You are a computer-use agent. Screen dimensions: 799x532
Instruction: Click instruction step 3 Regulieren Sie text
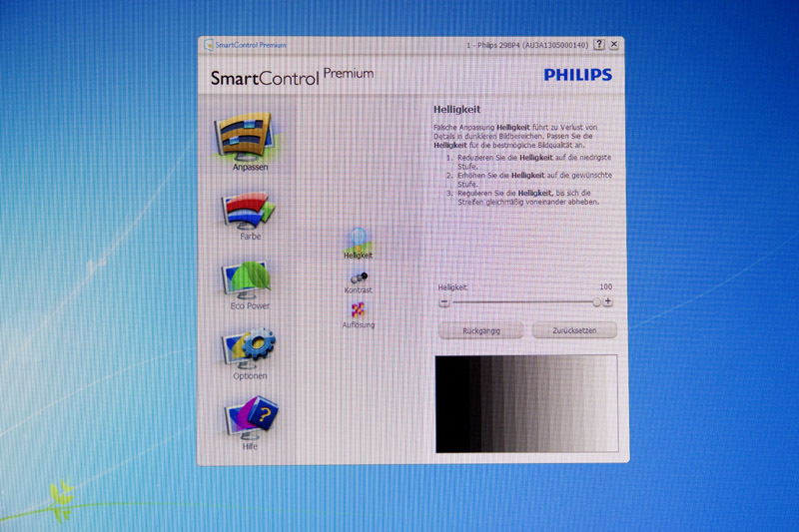[528, 198]
